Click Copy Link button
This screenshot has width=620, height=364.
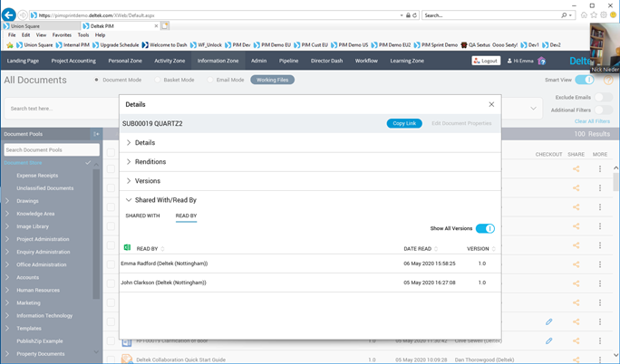[404, 123]
